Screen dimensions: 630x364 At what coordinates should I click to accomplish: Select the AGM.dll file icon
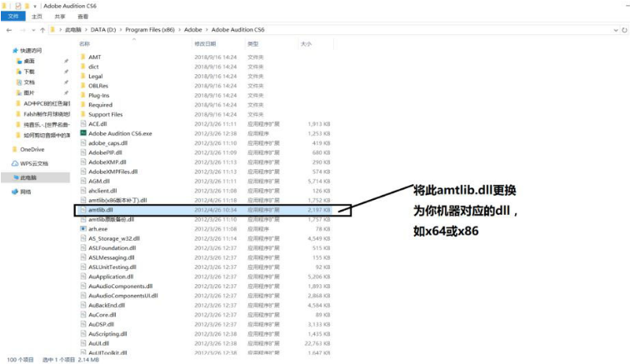pos(83,182)
